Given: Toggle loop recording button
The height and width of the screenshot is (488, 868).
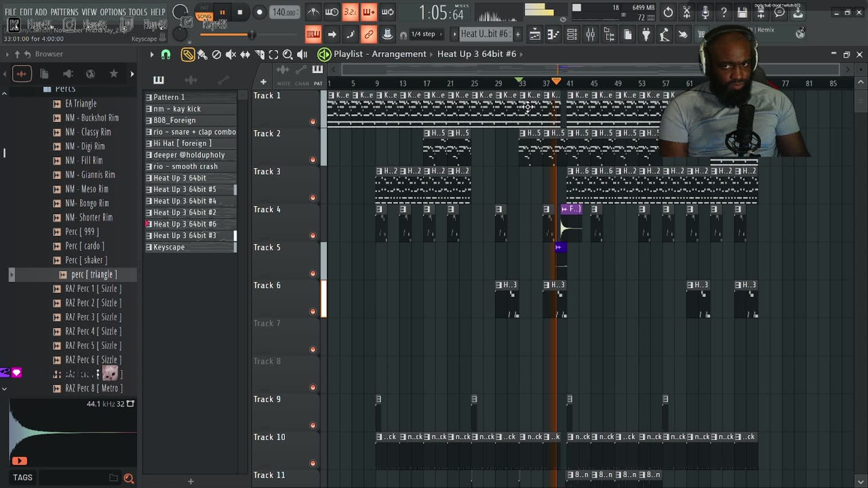Looking at the screenshot, I should (387, 12).
